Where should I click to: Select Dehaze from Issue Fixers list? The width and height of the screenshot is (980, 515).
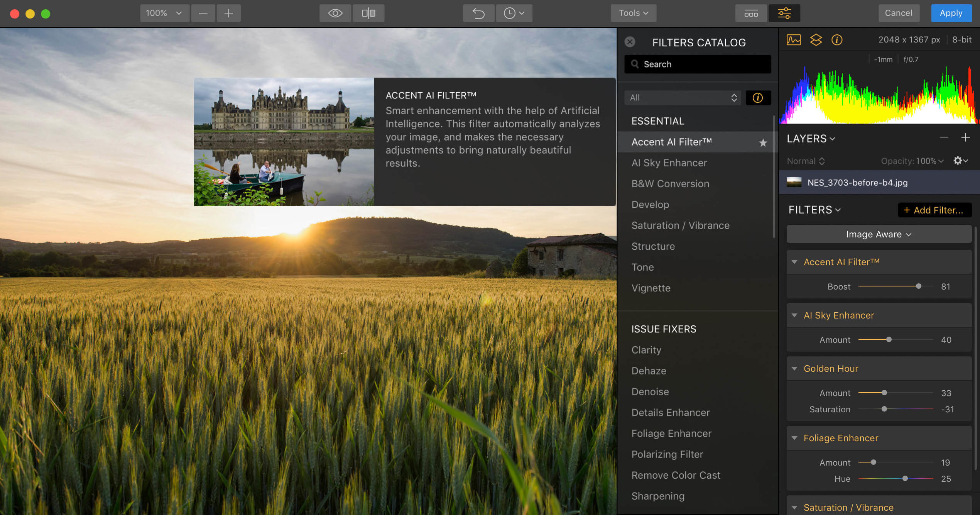pos(649,371)
